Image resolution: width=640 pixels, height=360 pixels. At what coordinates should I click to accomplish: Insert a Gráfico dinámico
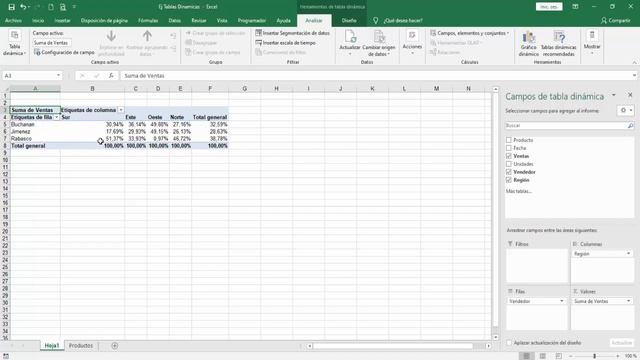[529, 43]
